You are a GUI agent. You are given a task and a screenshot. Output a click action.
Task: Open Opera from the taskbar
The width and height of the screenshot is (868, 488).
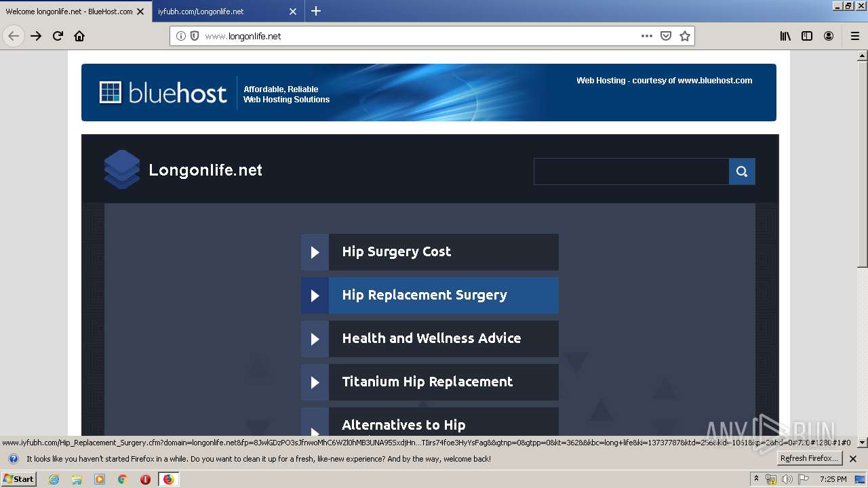tap(145, 479)
